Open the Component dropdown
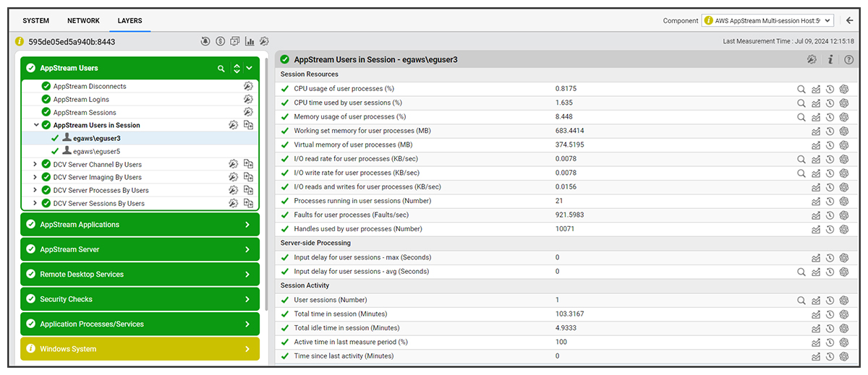Viewport: 868px width, 375px height. tap(767, 21)
